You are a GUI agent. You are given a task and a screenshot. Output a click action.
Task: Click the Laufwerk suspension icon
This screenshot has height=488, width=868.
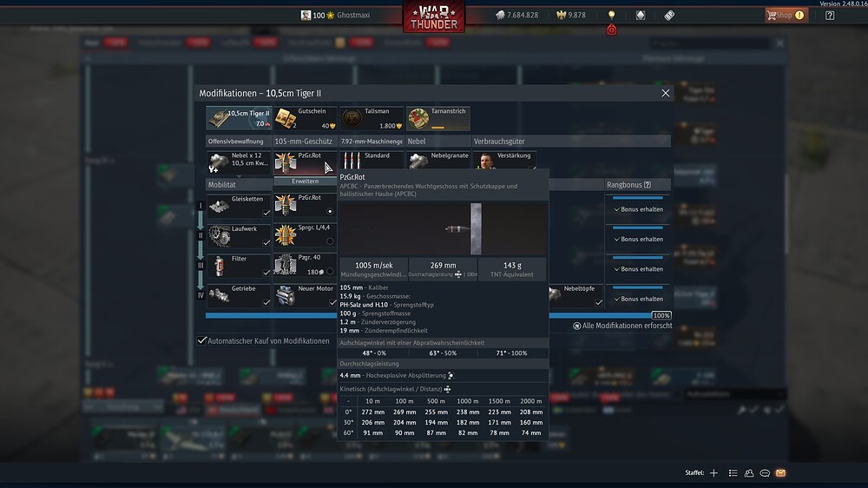(x=220, y=236)
